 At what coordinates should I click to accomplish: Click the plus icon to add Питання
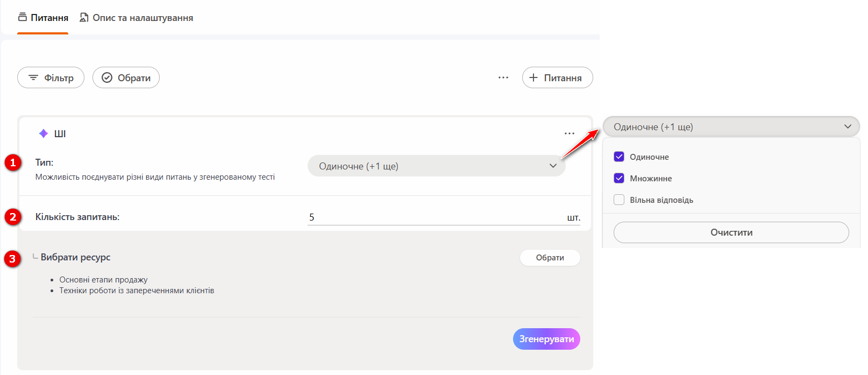tap(533, 78)
